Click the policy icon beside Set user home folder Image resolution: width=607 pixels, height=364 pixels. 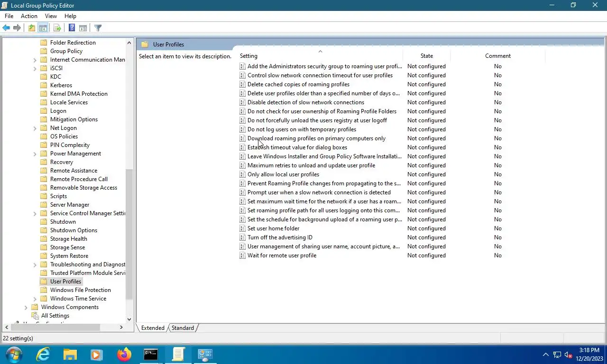[242, 228]
